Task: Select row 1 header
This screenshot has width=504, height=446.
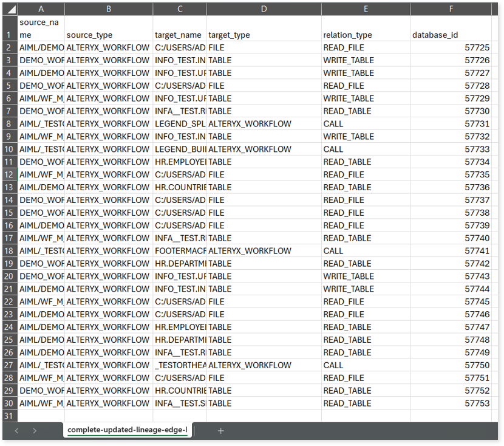Action: coord(10,29)
